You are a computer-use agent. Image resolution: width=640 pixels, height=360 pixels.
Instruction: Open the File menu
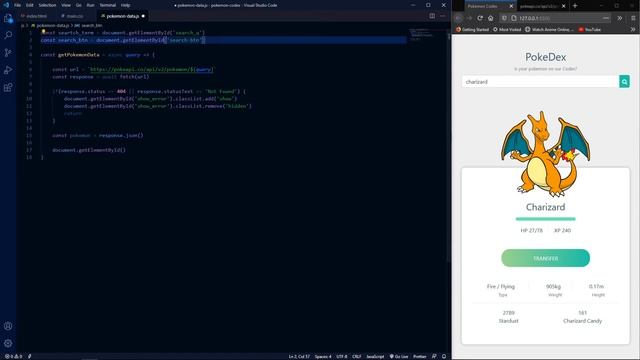point(18,5)
